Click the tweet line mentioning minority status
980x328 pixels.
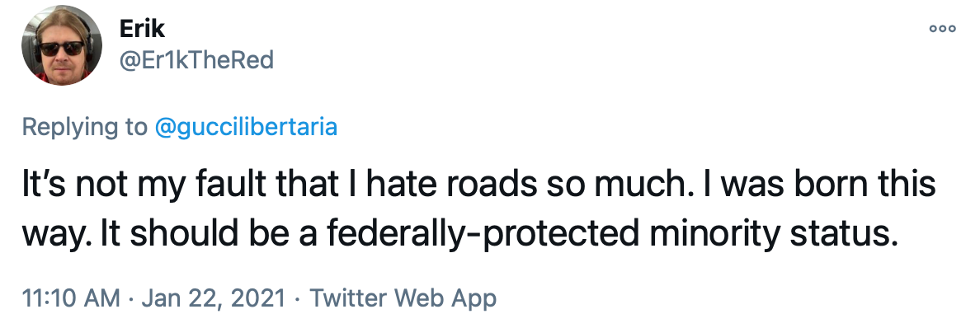[x=459, y=234]
